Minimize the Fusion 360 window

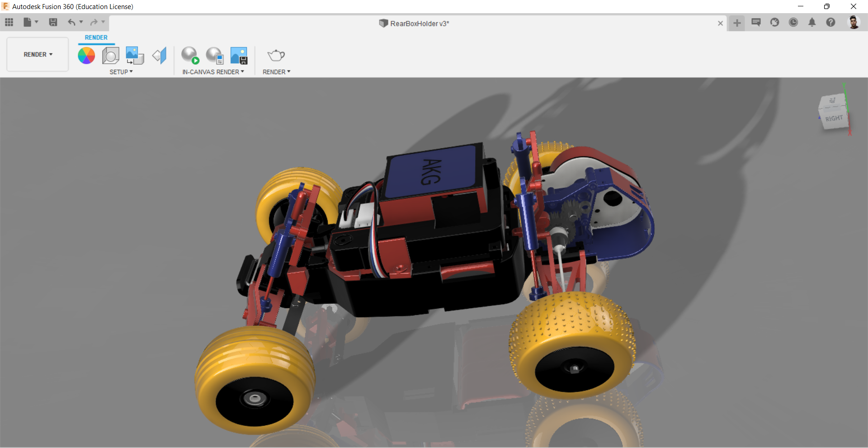click(x=801, y=6)
